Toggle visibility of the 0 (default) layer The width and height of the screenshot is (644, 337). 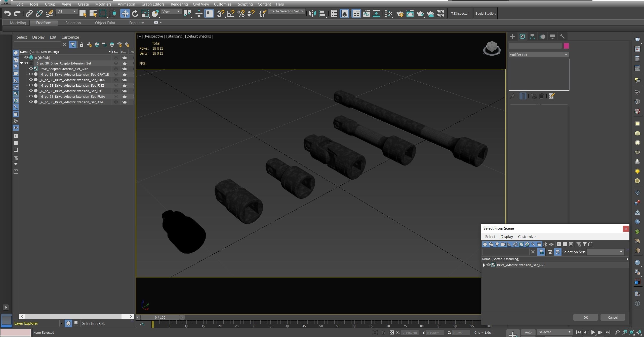(26, 58)
